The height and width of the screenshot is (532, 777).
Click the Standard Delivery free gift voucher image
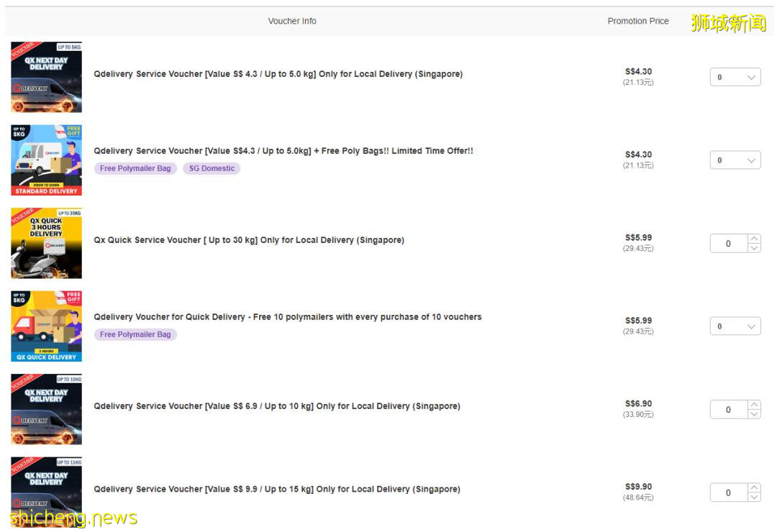pos(46,160)
